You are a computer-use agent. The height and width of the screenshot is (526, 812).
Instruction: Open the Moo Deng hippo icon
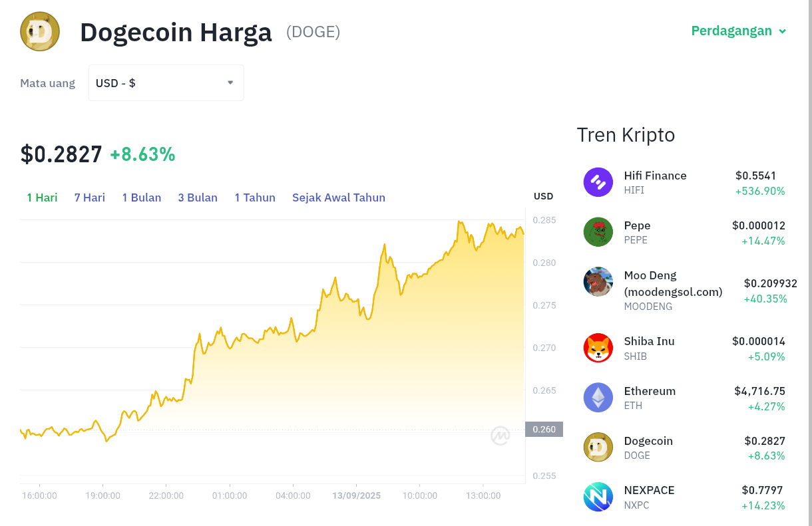click(x=598, y=282)
